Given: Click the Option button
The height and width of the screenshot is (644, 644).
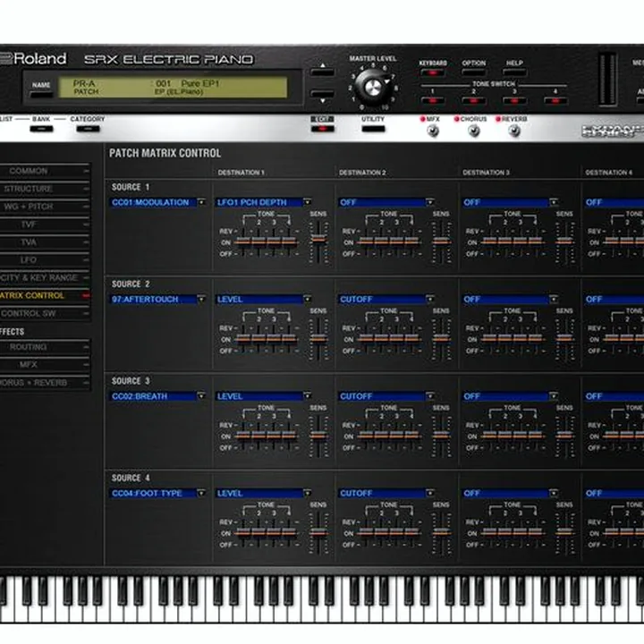Looking at the screenshot, I should [x=473, y=72].
